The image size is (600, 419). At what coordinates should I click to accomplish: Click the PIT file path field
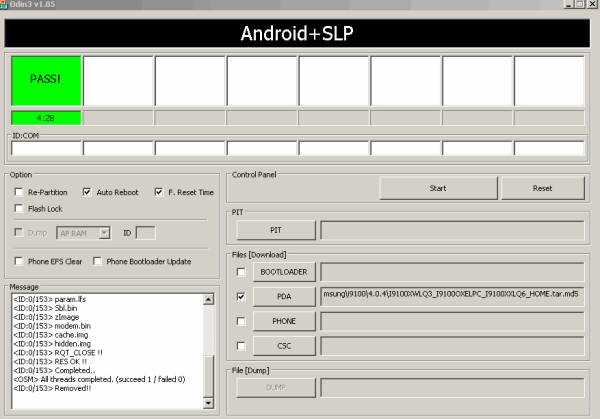click(x=452, y=230)
